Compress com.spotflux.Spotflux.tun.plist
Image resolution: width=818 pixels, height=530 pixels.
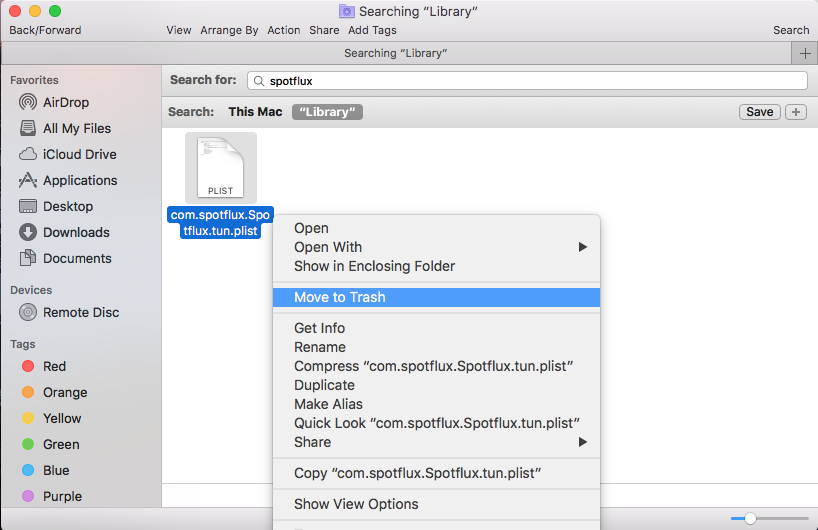436,366
